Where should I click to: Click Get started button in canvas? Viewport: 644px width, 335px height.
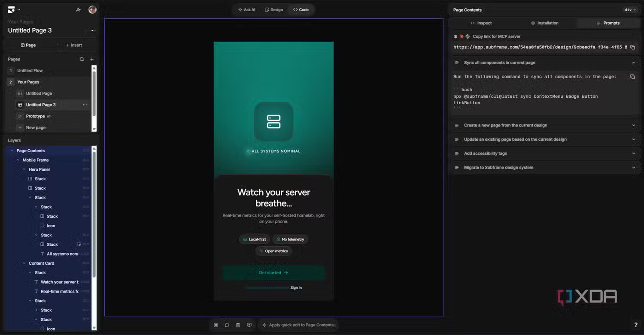(273, 273)
